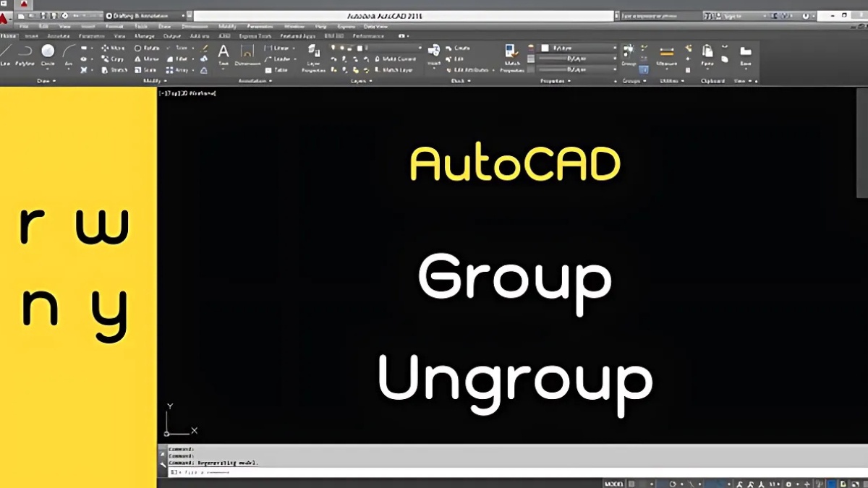Select the Line drawing tool
This screenshot has width=868, height=488.
5,56
